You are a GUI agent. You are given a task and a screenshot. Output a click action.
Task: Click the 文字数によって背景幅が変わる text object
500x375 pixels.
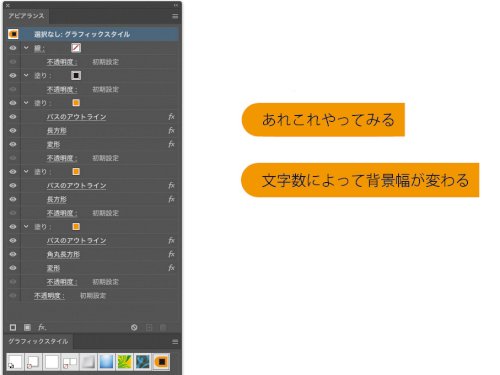pyautogui.click(x=365, y=180)
